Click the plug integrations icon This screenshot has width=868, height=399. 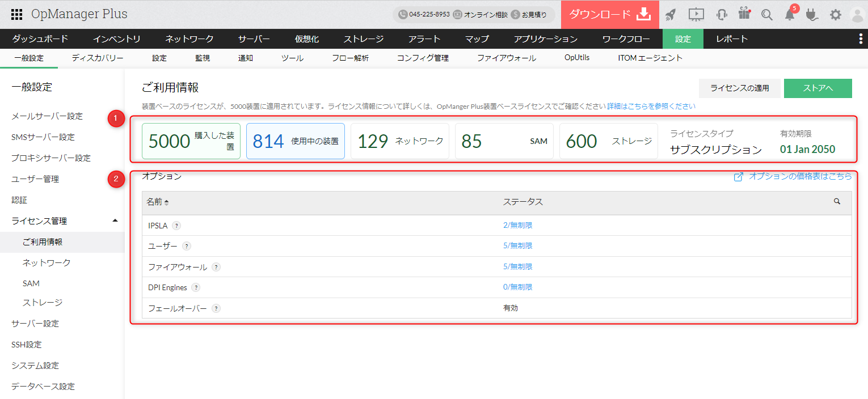pyautogui.click(x=812, y=15)
